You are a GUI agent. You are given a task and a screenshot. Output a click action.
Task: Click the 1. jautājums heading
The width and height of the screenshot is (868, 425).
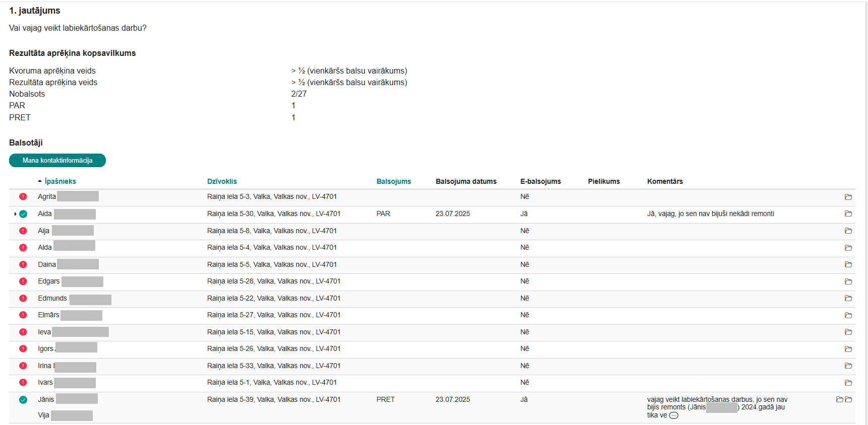[x=35, y=11]
